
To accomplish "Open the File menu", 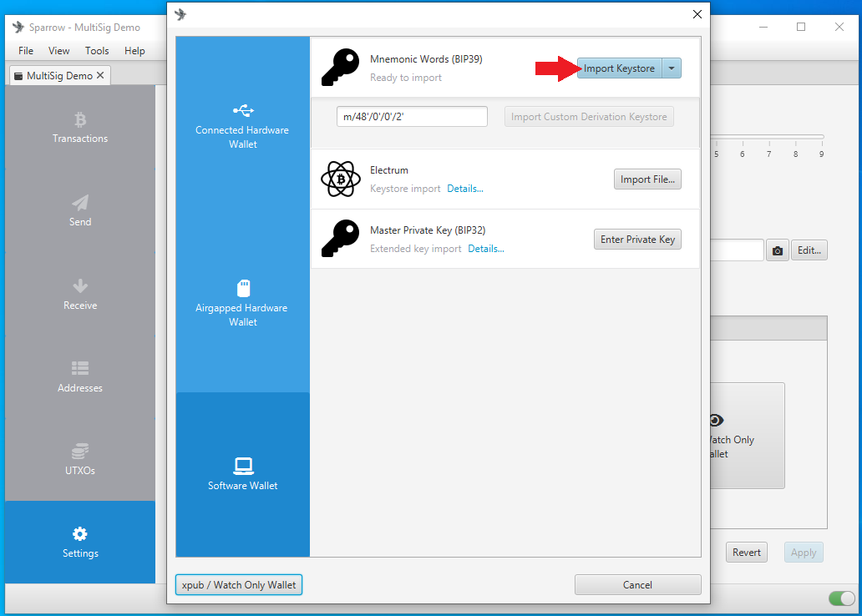I will click(x=26, y=51).
